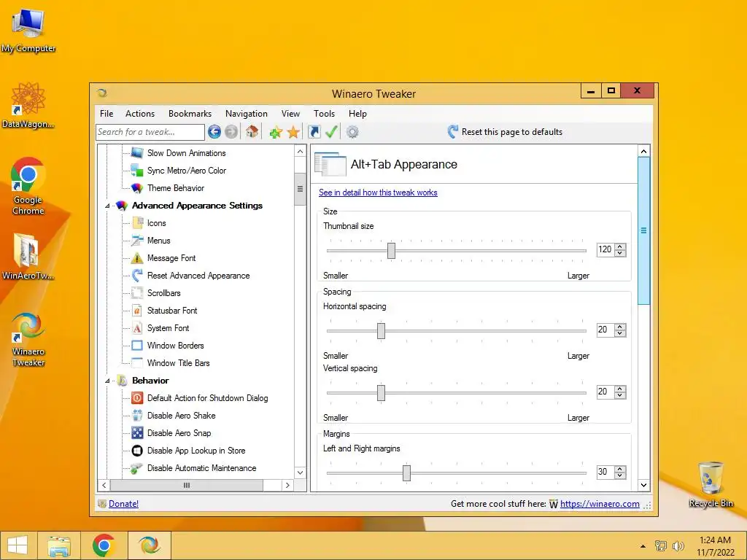This screenshot has width=747, height=560.
Task: Click the Statusbar Font icon
Action: coord(137,311)
